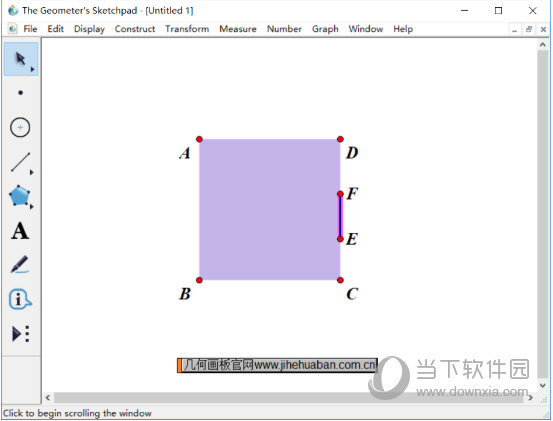Screen dimensions: 553x421
Task: Open the Custom Tools play icon
Action: click(x=21, y=334)
